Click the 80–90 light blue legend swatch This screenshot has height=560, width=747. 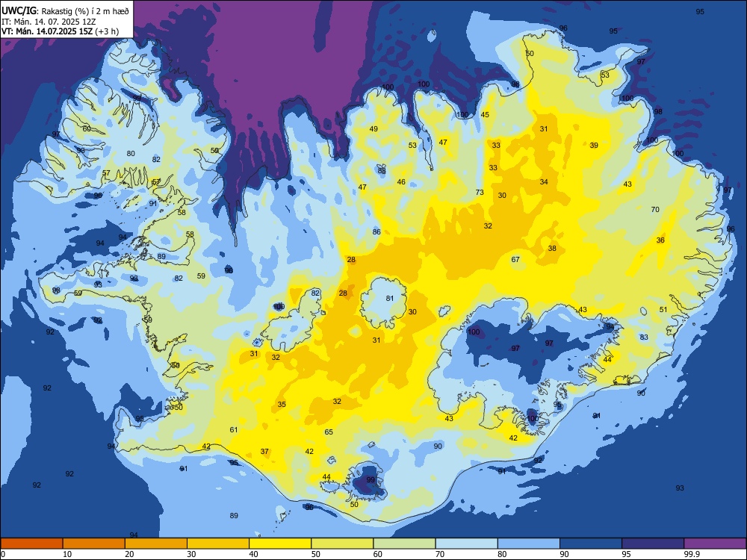[529, 544]
